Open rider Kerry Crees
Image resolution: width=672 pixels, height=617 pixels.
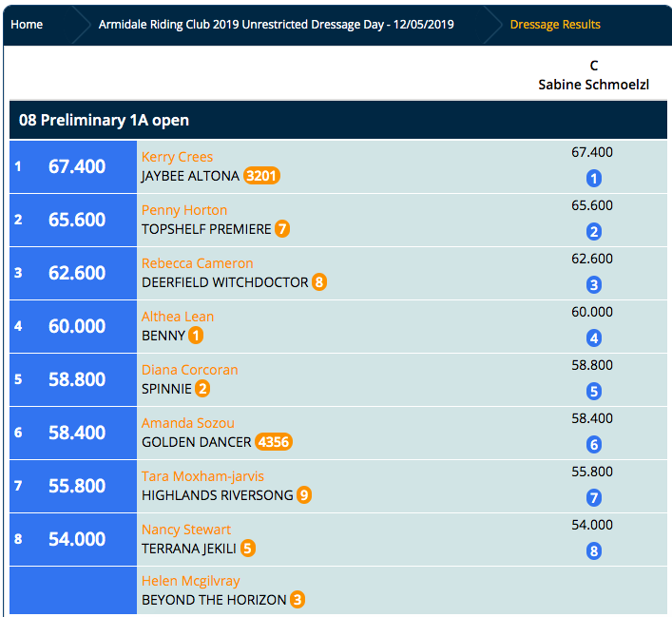click(177, 157)
